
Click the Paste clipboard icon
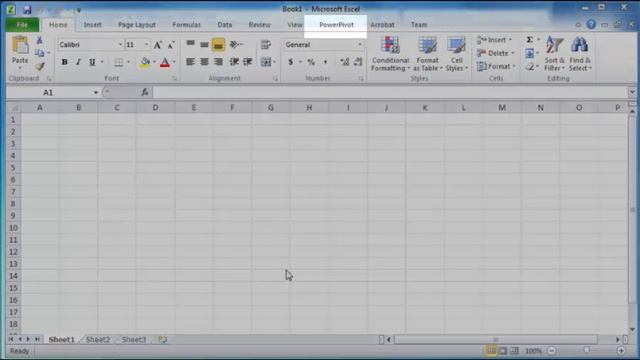tap(20, 45)
